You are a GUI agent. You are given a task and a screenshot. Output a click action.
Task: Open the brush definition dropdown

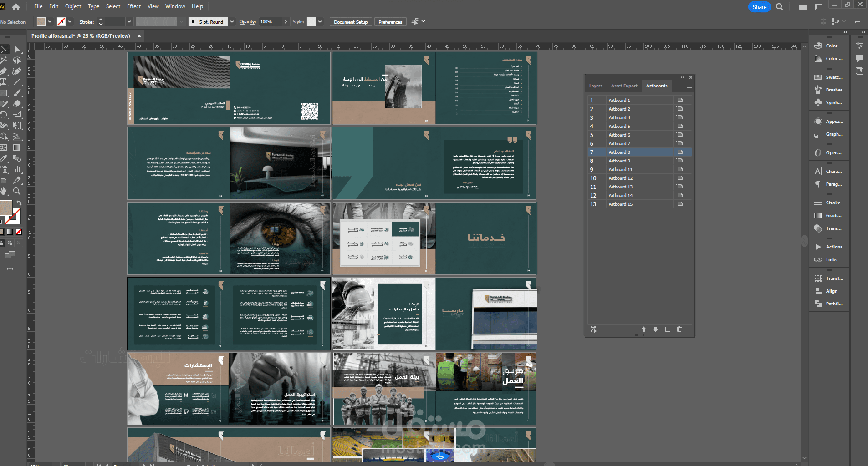232,22
